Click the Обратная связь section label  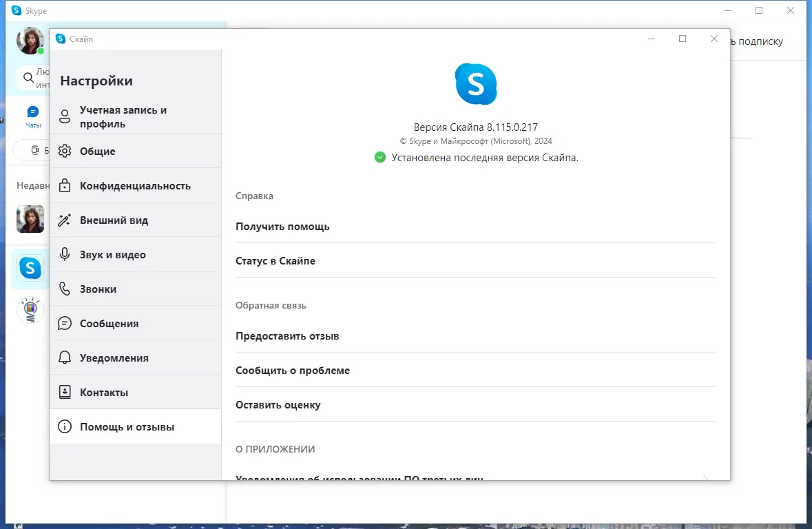(x=271, y=305)
